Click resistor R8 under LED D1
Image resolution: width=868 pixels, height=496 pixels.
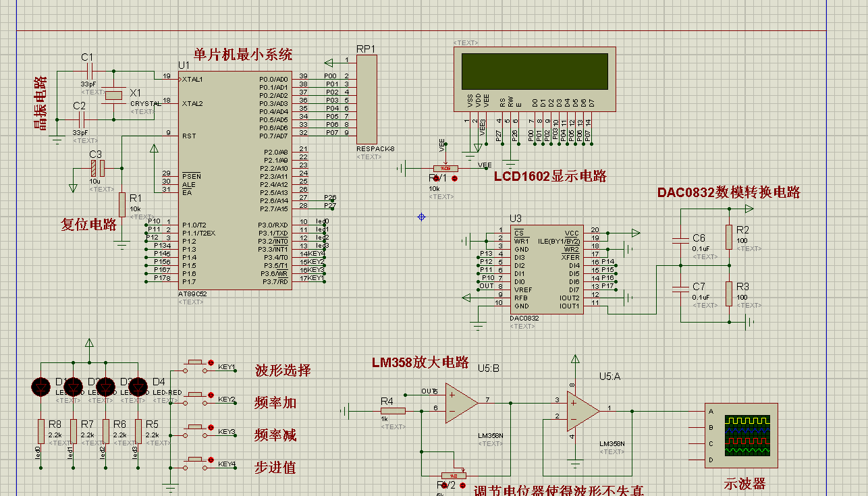[40, 432]
